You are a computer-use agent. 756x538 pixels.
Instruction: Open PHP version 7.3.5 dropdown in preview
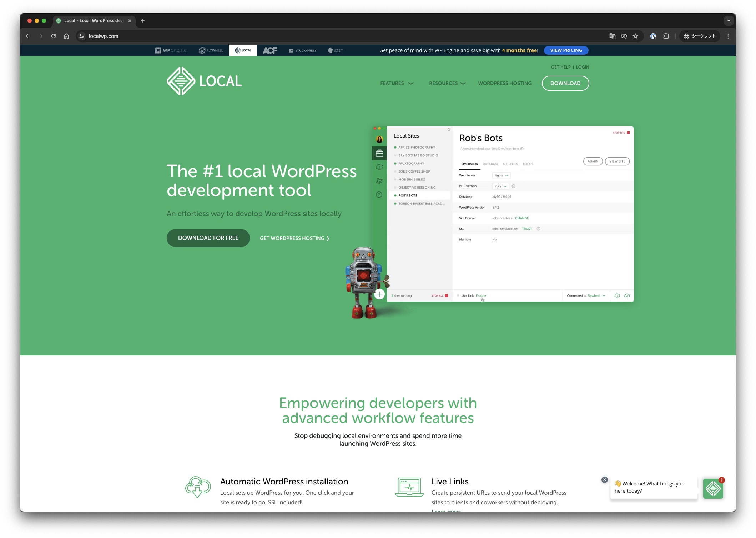coord(501,186)
